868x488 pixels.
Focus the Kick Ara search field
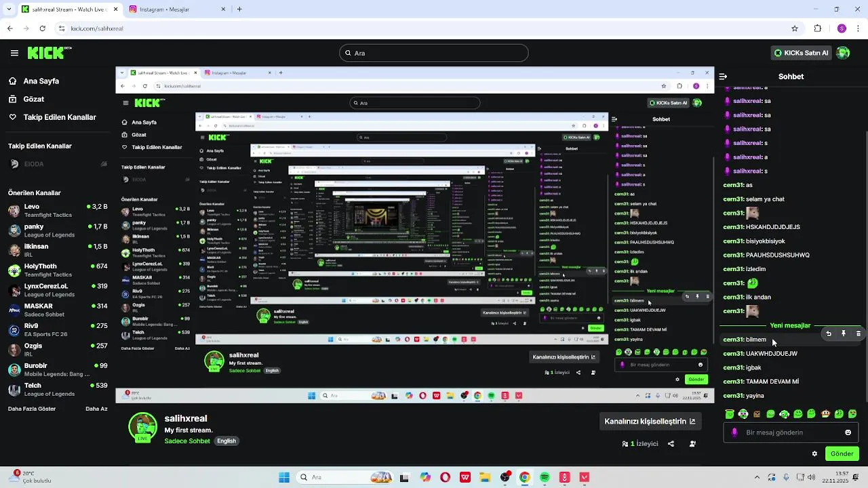(x=434, y=53)
